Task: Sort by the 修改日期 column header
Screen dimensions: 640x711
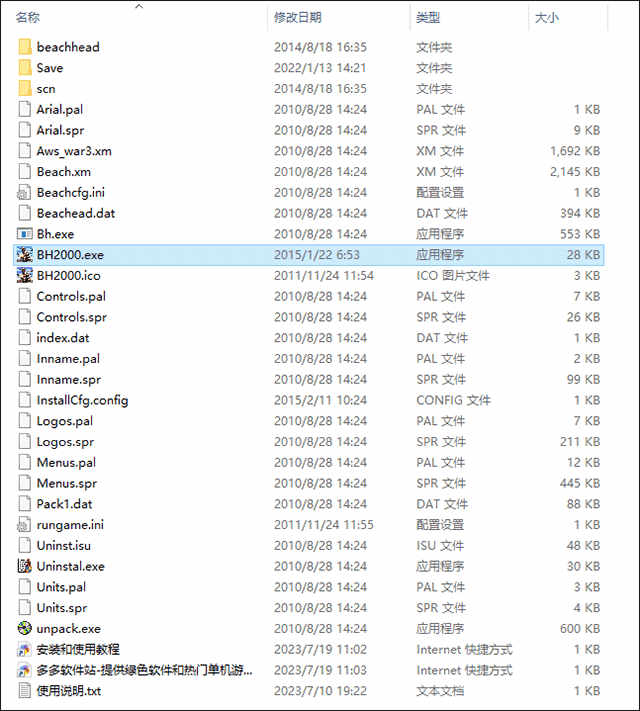Action: click(x=298, y=18)
